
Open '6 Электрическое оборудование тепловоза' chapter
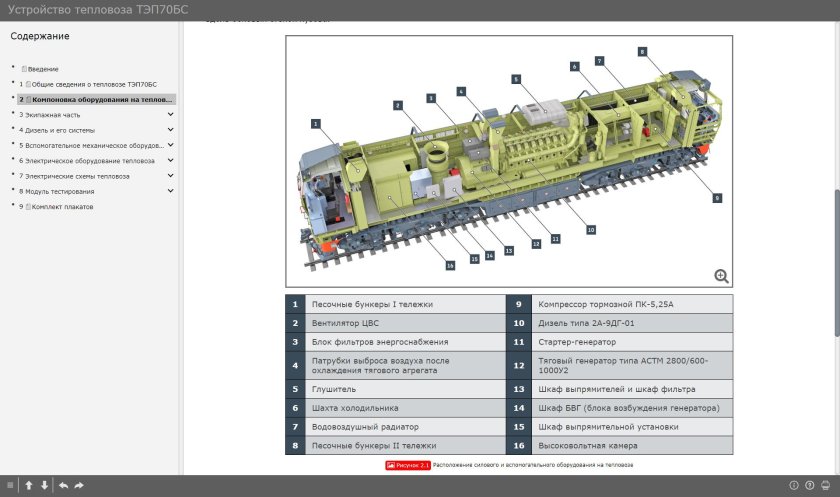coord(87,160)
